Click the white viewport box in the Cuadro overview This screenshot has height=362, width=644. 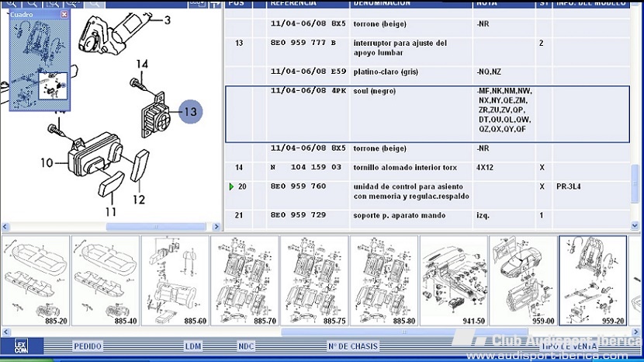click(53, 85)
